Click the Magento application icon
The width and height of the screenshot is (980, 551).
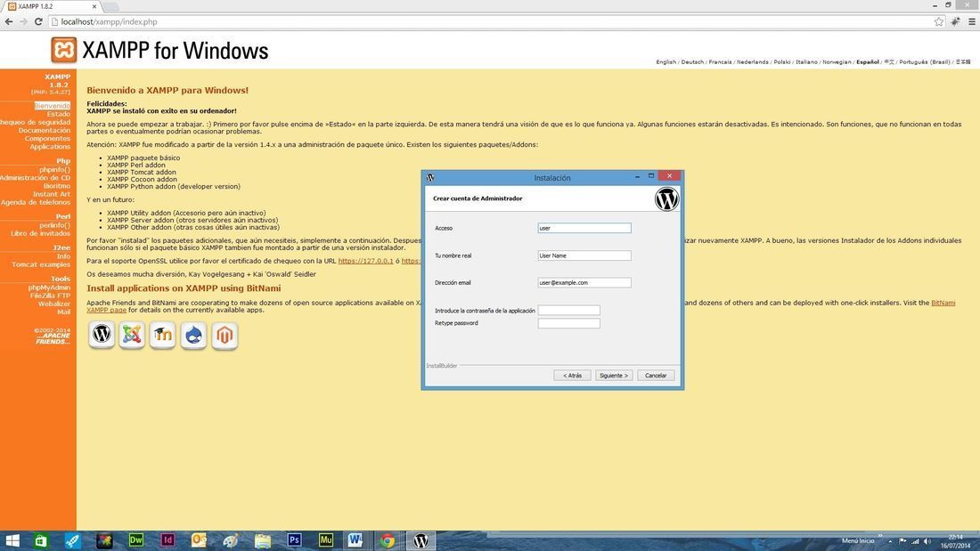(x=225, y=335)
